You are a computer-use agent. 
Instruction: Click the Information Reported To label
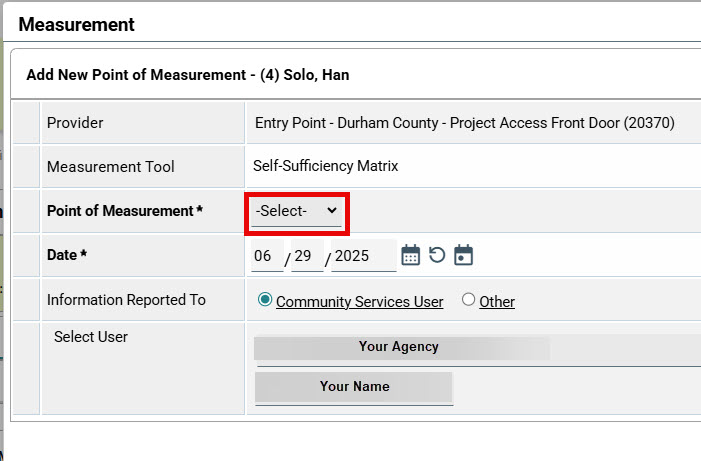click(x=126, y=300)
